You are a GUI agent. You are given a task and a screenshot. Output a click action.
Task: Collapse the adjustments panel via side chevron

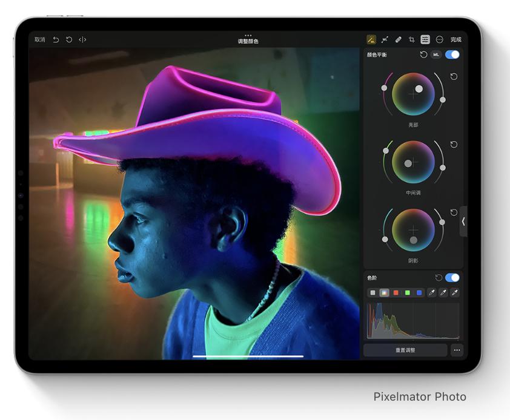click(464, 222)
